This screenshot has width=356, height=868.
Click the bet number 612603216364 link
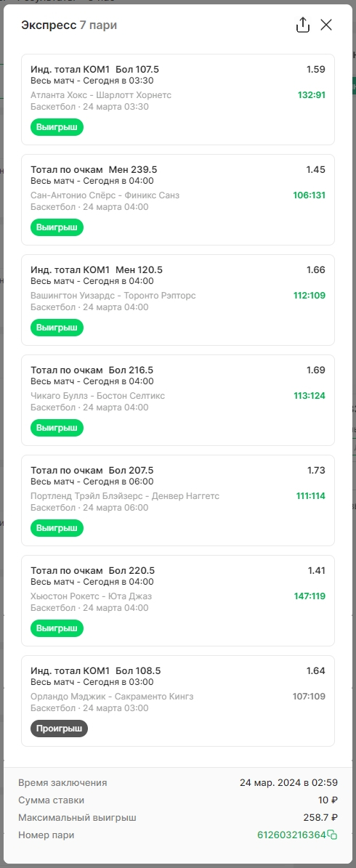tap(292, 835)
